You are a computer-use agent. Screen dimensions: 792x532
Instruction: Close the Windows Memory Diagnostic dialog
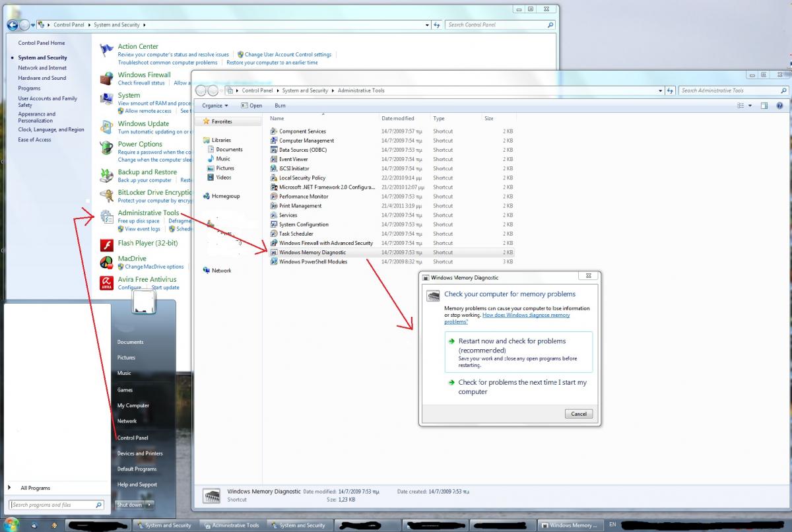click(589, 277)
